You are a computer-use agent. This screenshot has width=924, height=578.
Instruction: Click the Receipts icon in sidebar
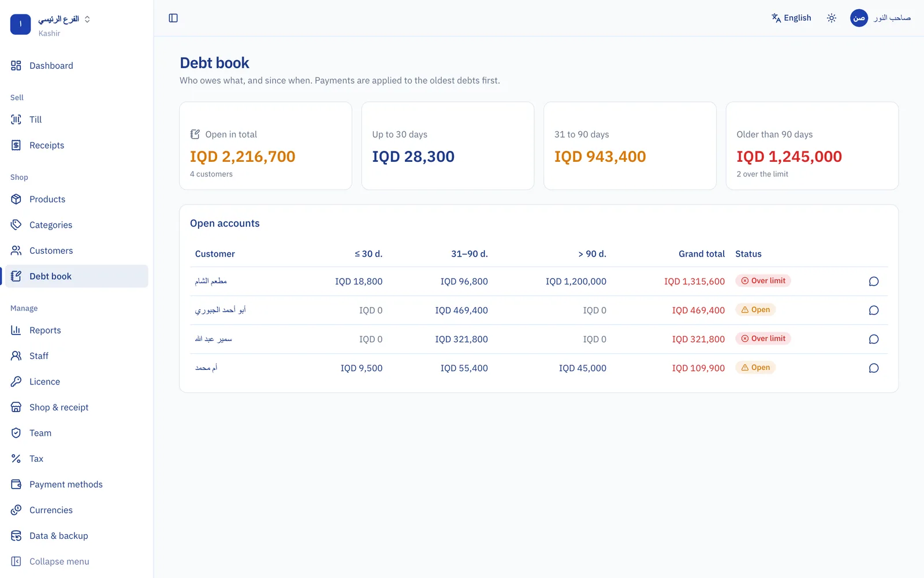[x=16, y=145]
